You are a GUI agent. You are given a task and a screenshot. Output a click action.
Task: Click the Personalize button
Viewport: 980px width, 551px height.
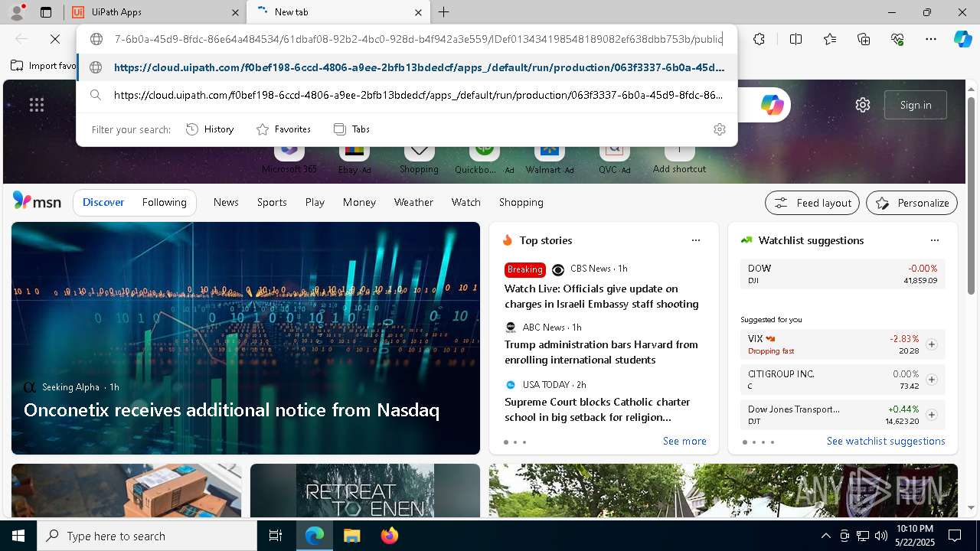pos(912,203)
